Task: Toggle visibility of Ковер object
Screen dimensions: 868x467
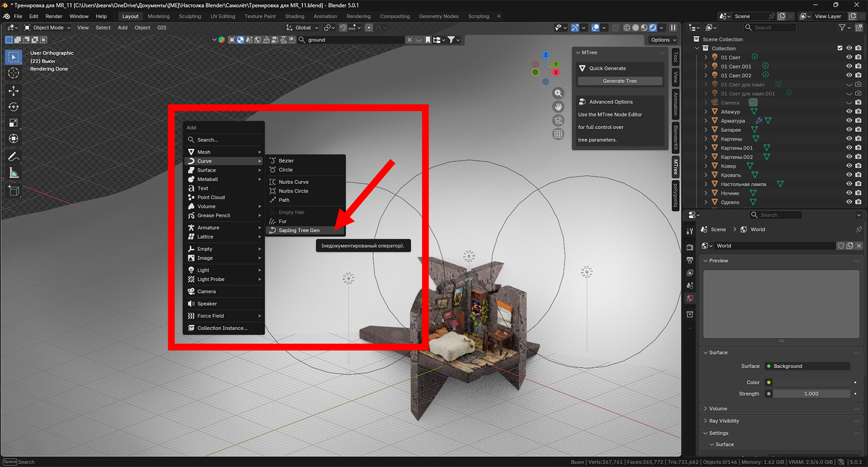Action: coord(849,166)
